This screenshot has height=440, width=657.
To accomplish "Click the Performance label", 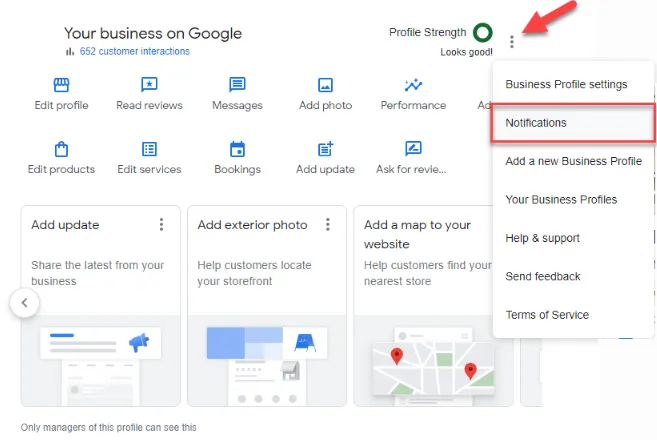I will pos(413,105).
